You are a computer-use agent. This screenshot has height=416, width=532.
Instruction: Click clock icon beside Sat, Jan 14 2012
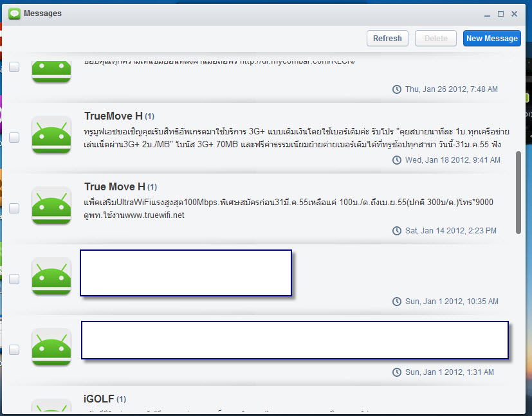pos(397,231)
